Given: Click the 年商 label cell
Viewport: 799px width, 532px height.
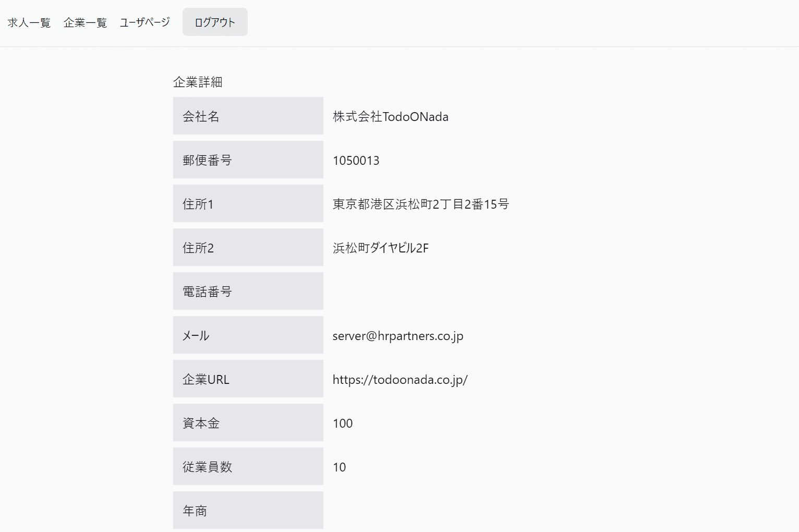Looking at the screenshot, I should [x=248, y=510].
